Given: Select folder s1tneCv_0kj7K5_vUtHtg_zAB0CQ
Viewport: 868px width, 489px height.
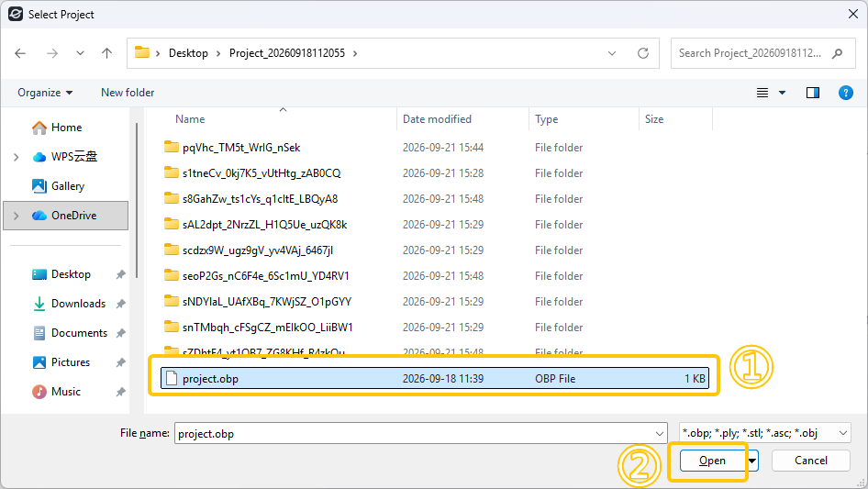Looking at the screenshot, I should tap(262, 173).
